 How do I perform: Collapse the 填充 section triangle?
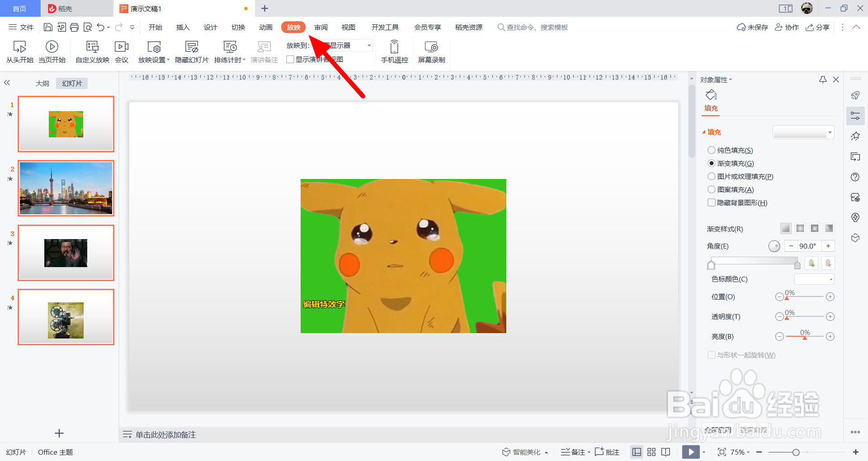704,132
